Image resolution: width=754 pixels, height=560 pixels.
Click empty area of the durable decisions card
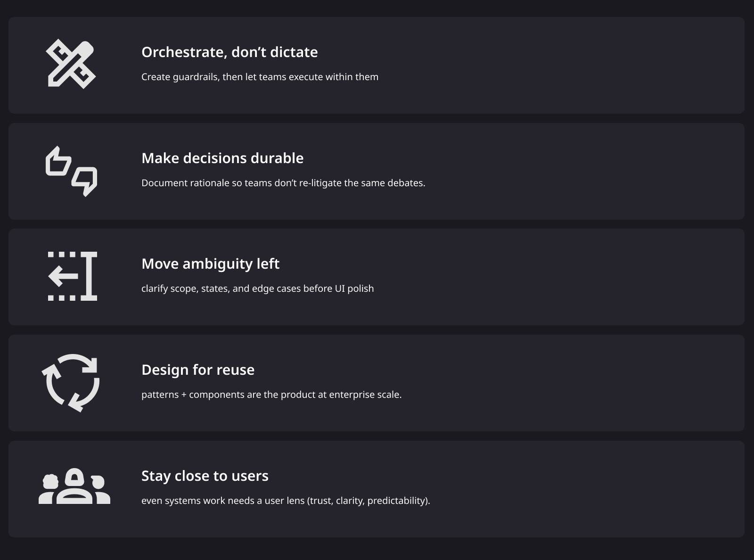pyautogui.click(x=565, y=171)
